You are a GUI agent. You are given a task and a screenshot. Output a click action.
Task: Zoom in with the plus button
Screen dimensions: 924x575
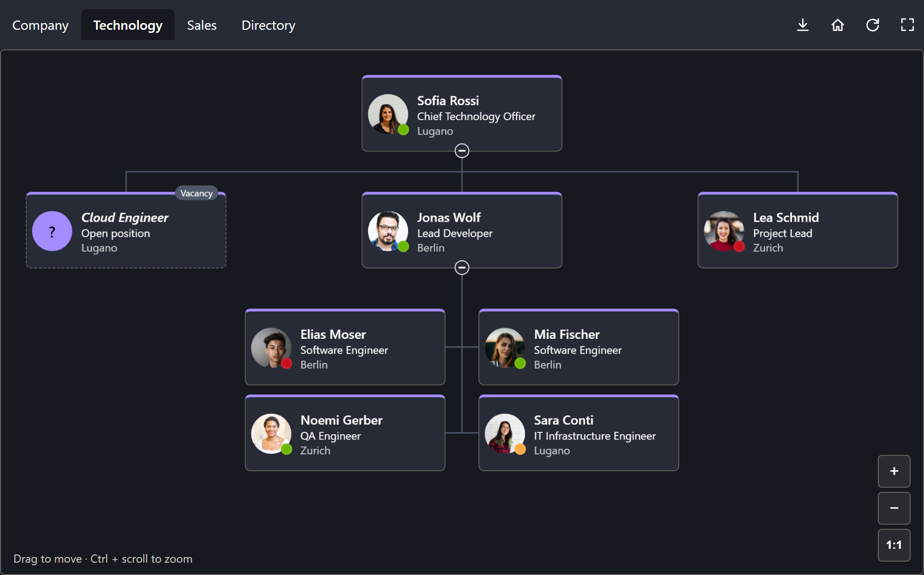click(894, 471)
